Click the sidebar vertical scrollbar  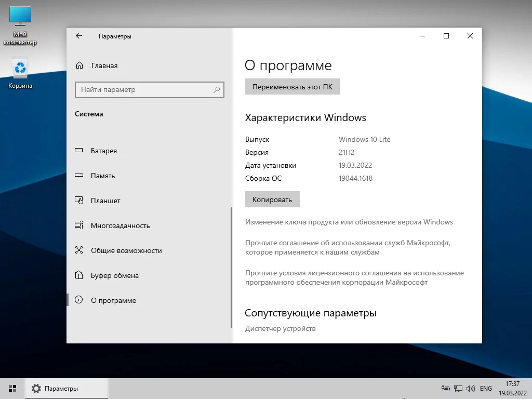(231, 268)
